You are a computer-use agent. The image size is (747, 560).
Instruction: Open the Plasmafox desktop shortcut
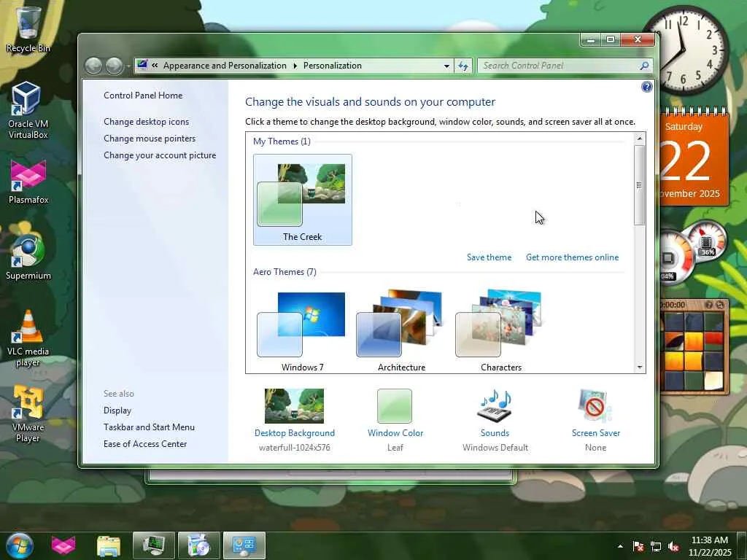28,182
